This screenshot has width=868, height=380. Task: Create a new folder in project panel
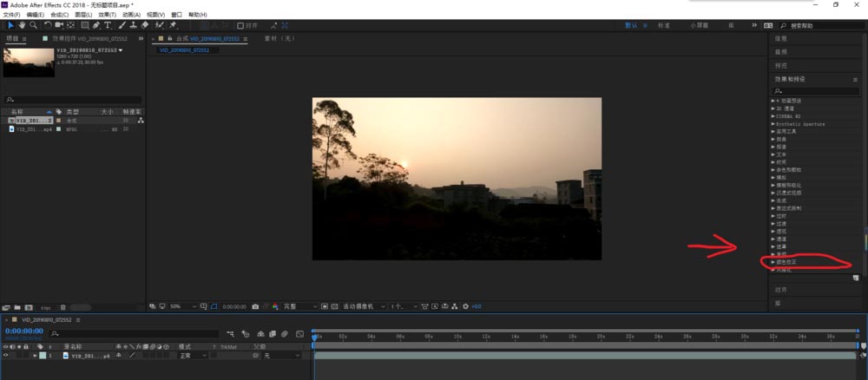(x=17, y=307)
